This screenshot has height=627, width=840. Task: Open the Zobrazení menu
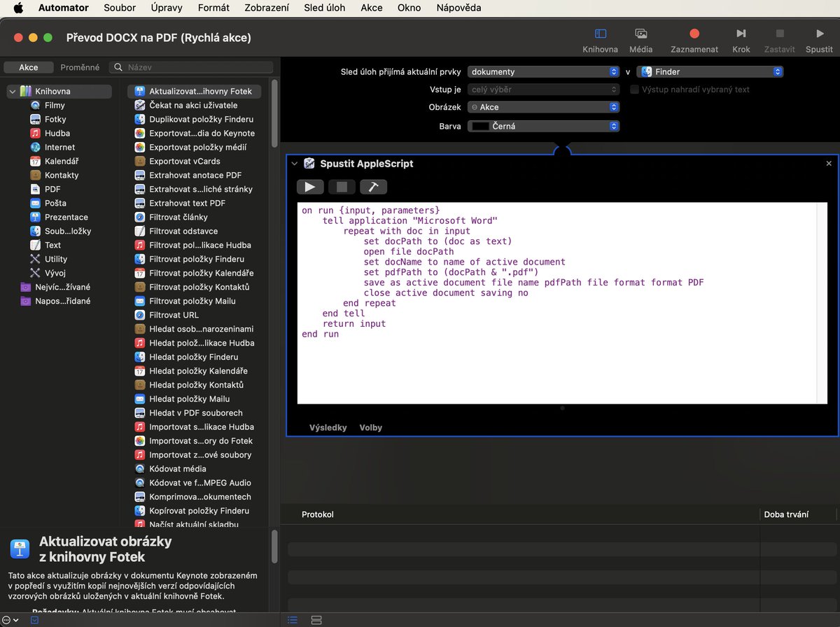(267, 8)
